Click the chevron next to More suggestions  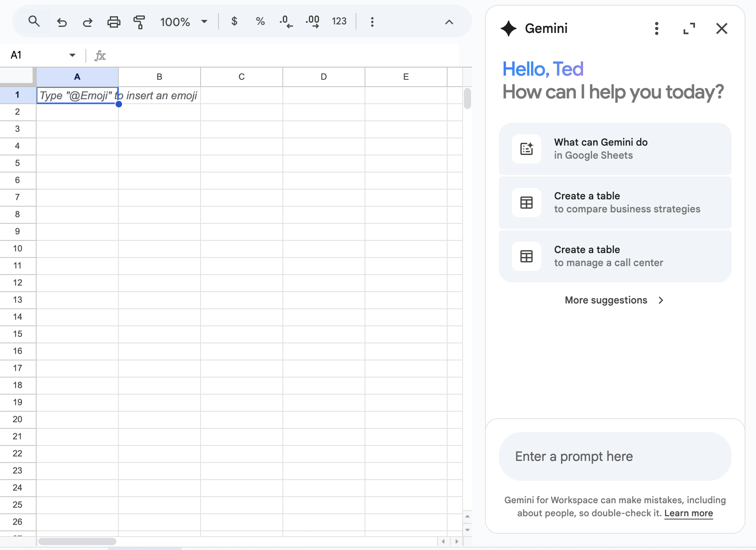click(x=661, y=300)
